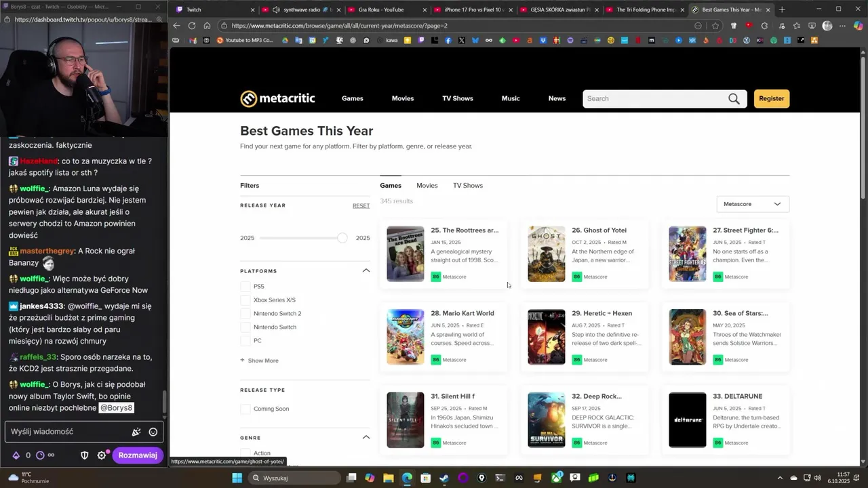Screen dimensions: 868x488
Task: Open the Music menu in Metacritic header
Action: pyautogui.click(x=511, y=98)
